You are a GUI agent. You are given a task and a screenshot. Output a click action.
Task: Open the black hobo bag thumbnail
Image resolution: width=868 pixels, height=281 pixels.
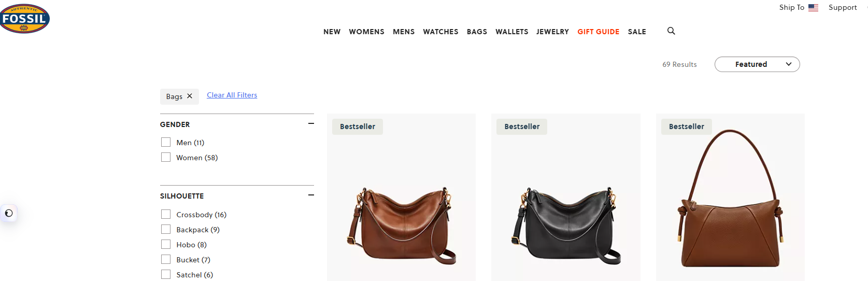[x=566, y=198]
